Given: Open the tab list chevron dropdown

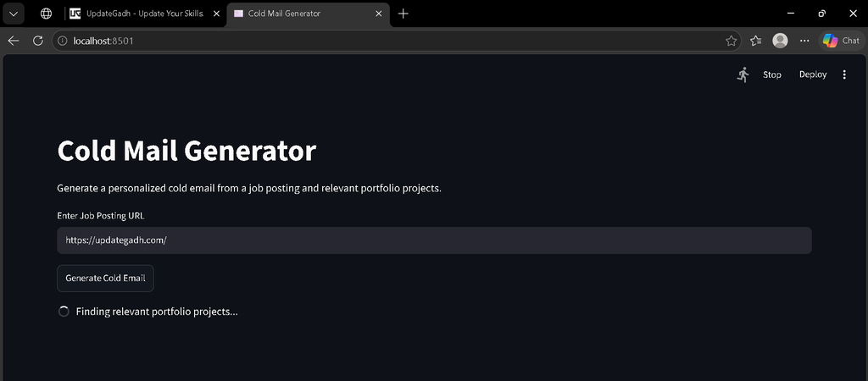Looking at the screenshot, I should 14,14.
